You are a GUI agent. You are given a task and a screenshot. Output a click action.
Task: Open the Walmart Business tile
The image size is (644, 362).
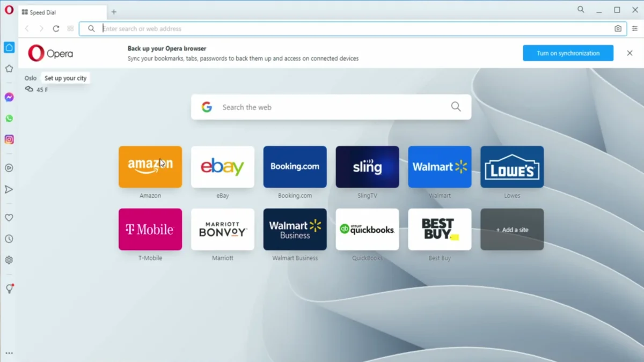click(x=295, y=230)
